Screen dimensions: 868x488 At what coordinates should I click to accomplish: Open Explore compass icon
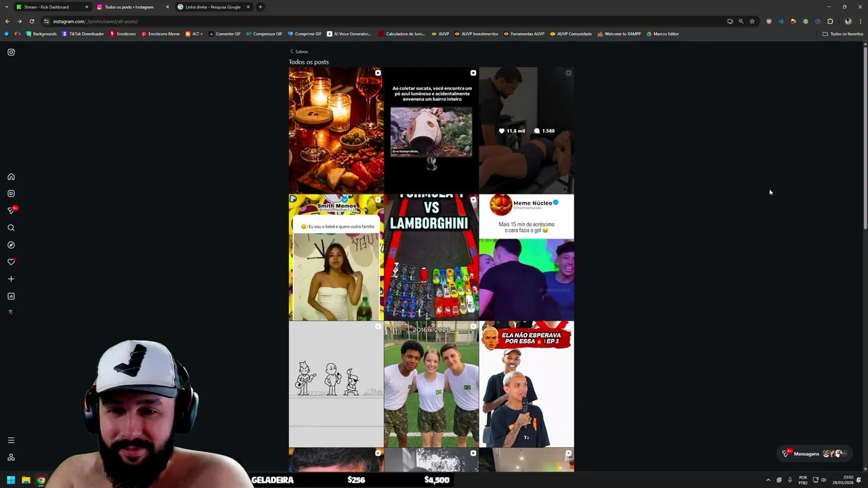click(11, 245)
